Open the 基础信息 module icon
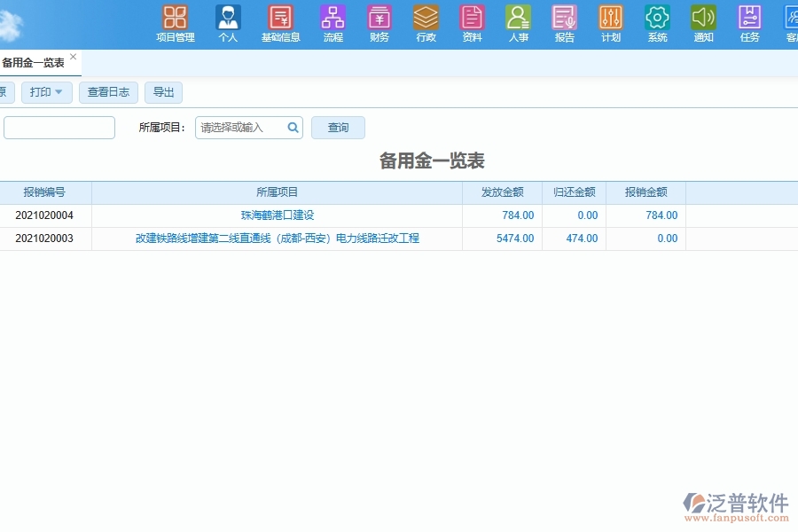The image size is (798, 532). click(280, 24)
